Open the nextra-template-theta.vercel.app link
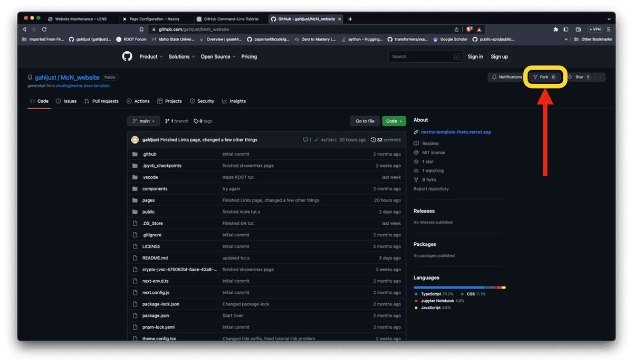 coord(456,132)
